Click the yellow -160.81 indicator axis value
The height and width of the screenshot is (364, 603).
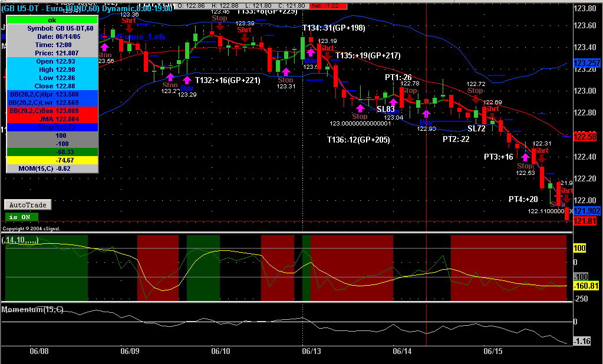586,286
